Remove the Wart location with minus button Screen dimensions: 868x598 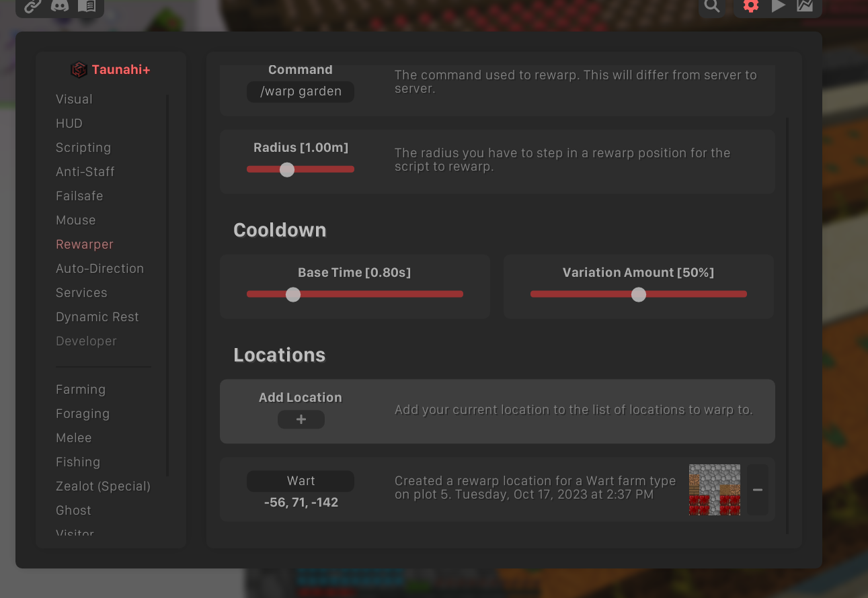tap(758, 490)
